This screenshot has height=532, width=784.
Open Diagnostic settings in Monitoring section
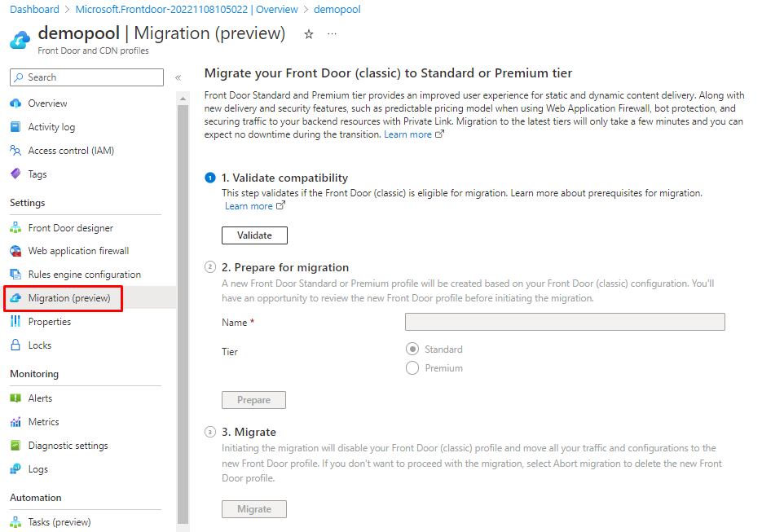(x=68, y=446)
